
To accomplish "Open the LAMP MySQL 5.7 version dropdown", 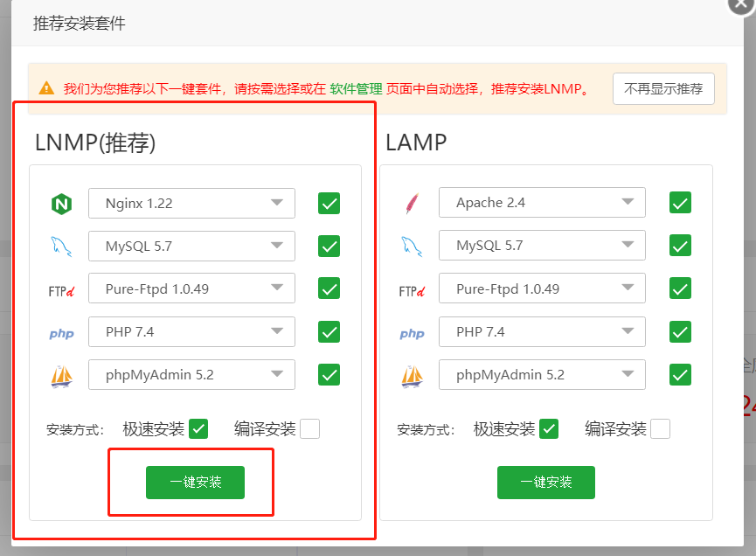I will 542,246.
